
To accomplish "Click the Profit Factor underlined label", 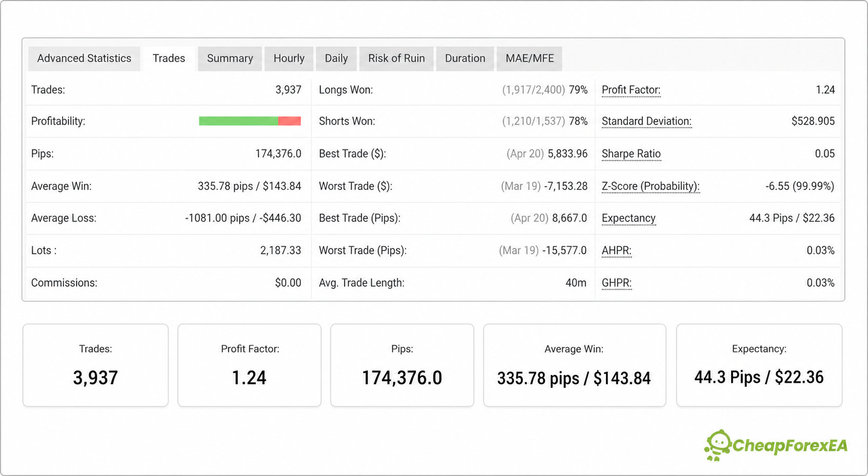I will click(x=631, y=90).
